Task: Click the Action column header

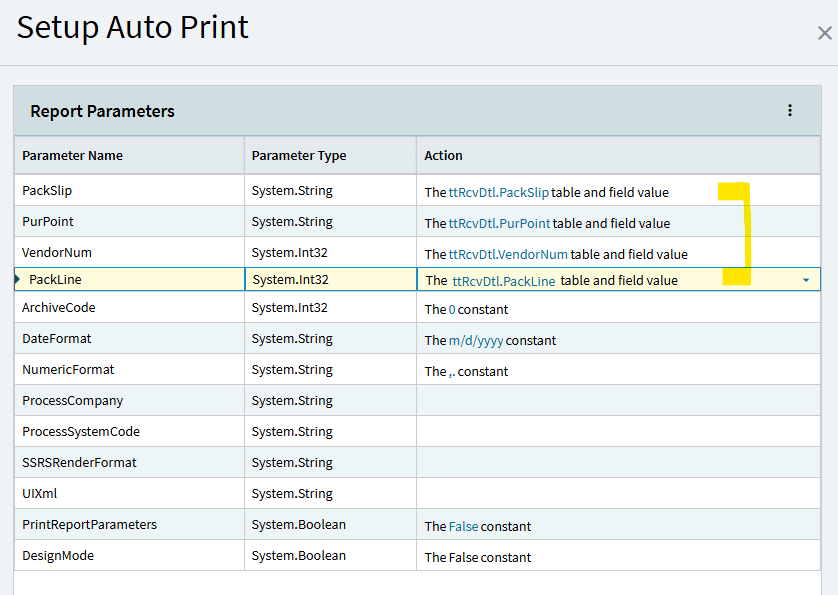Action: click(443, 155)
